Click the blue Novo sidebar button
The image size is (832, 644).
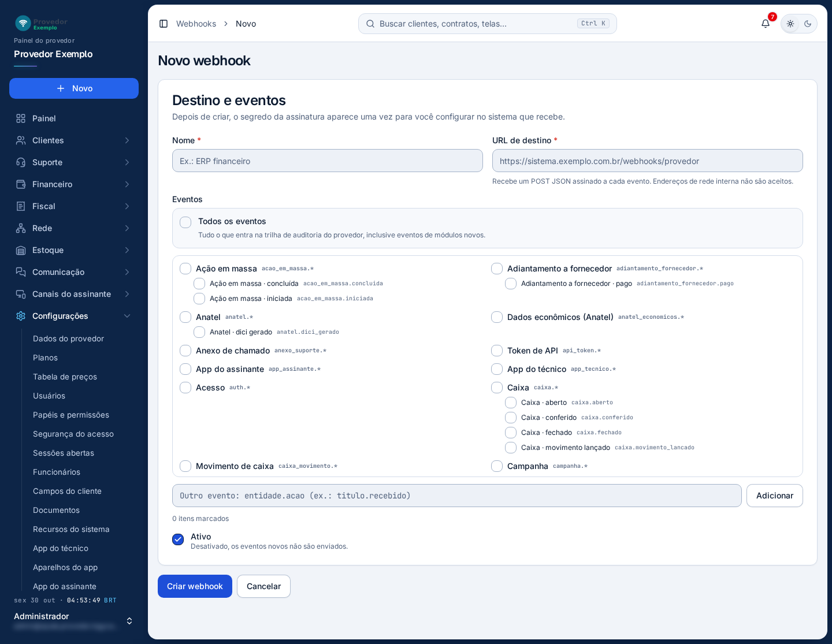pos(74,88)
